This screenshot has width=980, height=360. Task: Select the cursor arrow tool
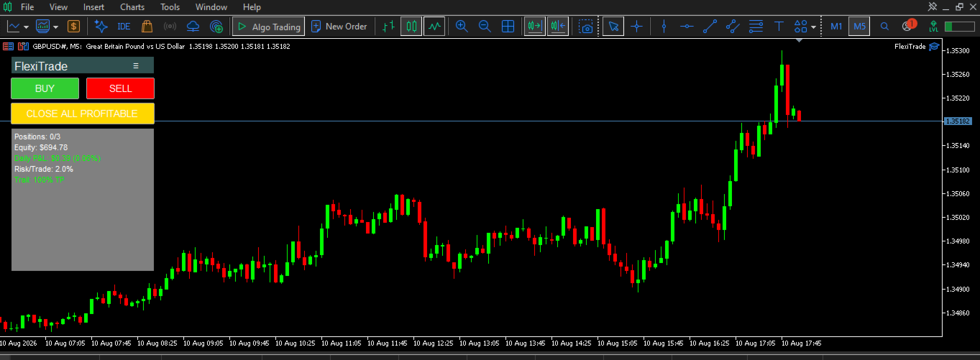click(613, 27)
